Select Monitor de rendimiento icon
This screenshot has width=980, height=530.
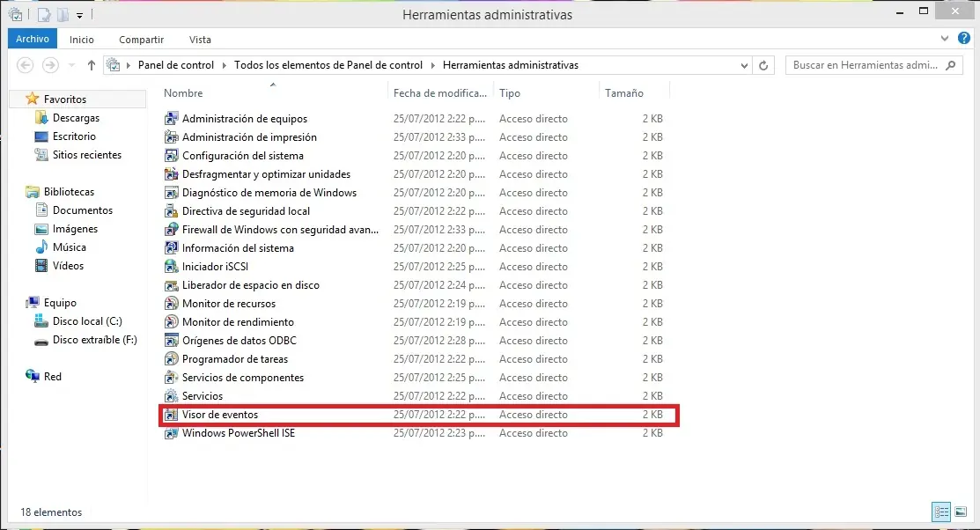pos(171,322)
